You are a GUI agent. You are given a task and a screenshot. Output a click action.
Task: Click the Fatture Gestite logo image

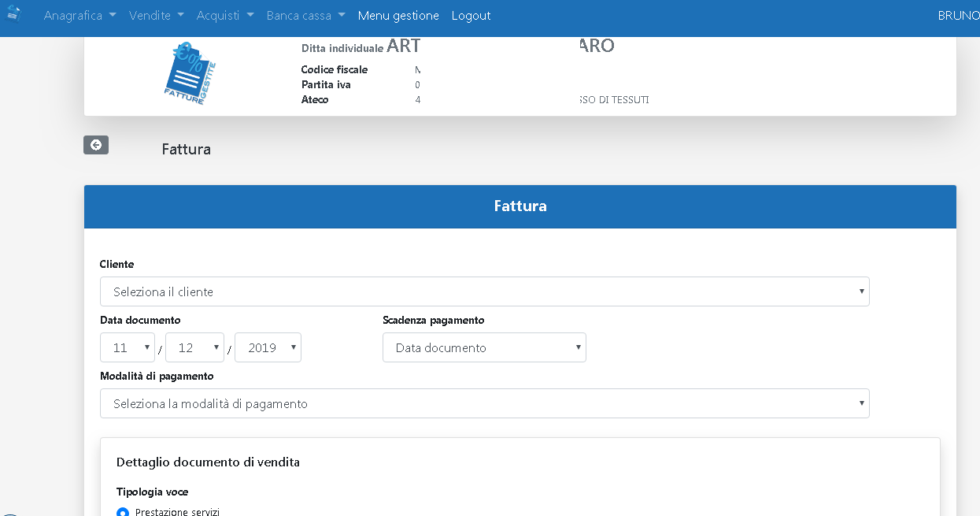point(190,74)
